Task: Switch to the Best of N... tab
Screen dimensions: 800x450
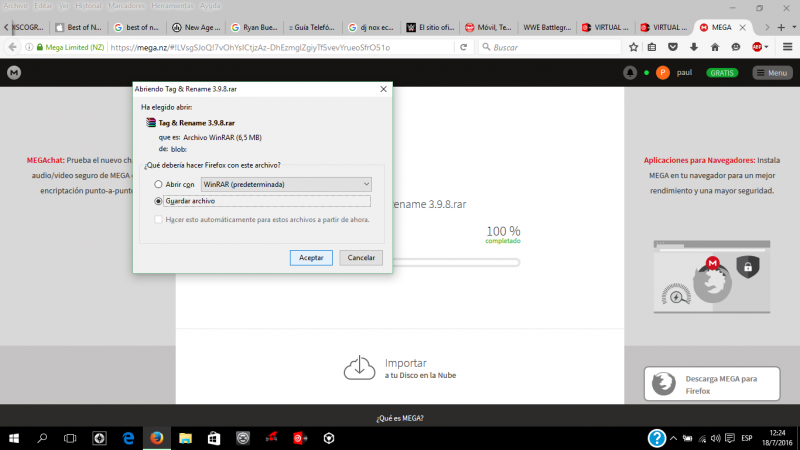Action: [x=79, y=28]
